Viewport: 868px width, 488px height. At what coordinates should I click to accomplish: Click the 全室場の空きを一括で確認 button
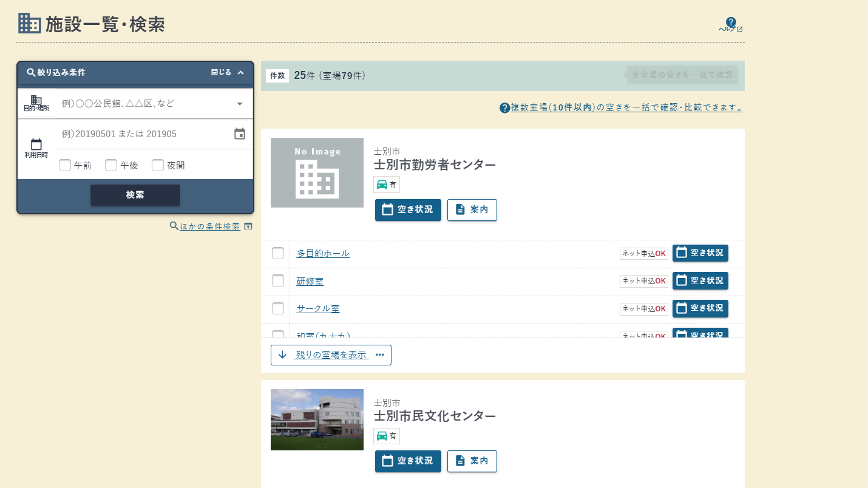click(x=681, y=75)
